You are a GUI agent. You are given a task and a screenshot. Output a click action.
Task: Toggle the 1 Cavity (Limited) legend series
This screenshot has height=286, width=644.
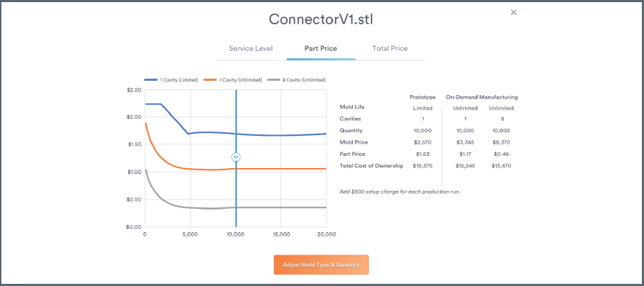click(x=171, y=80)
